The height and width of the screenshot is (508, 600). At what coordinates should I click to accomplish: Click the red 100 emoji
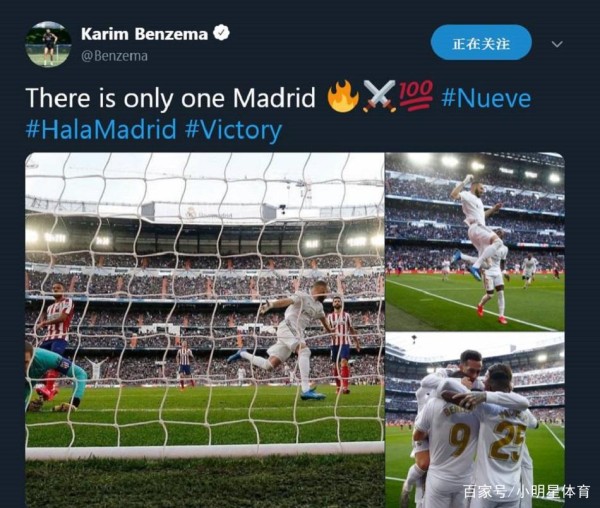pos(416,96)
